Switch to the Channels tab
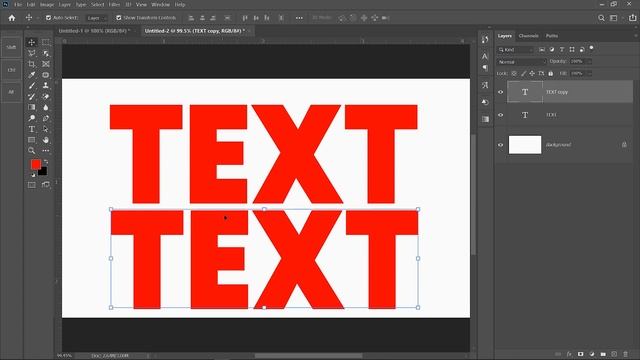Viewport: 640px width, 360px height. coord(529,36)
